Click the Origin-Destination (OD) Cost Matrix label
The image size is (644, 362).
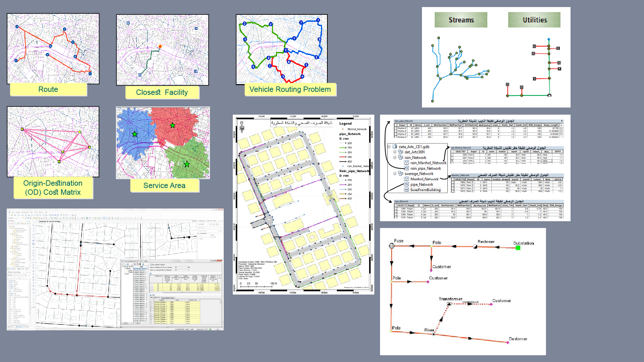point(53,188)
